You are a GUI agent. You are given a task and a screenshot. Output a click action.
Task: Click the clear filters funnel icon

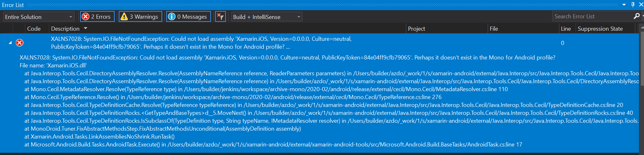220,17
